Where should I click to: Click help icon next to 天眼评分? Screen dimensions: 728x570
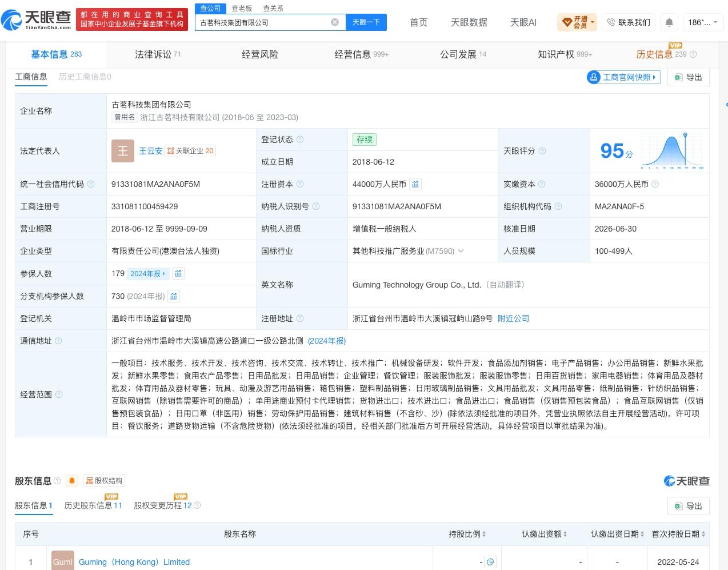pyautogui.click(x=542, y=151)
